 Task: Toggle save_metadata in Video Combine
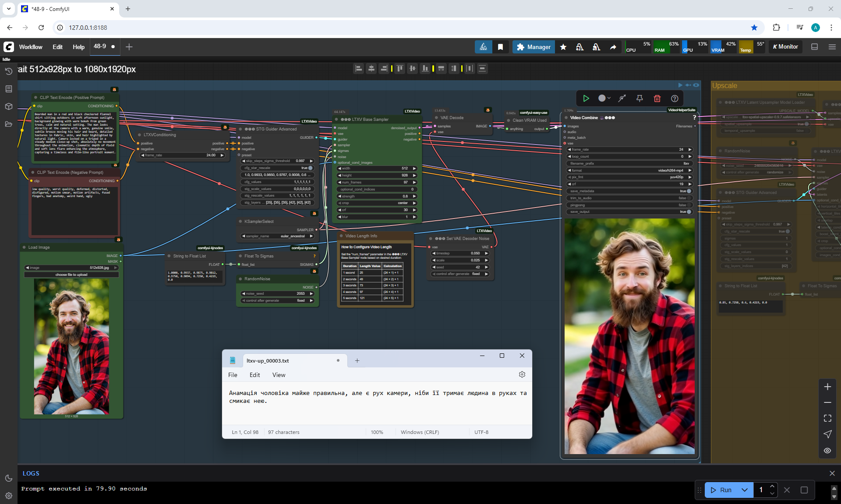tap(689, 191)
